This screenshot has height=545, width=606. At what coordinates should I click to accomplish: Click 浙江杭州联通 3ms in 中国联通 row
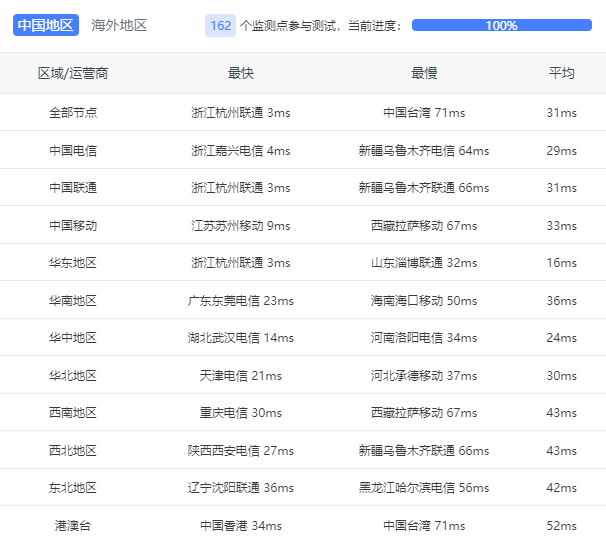pyautogui.click(x=240, y=187)
